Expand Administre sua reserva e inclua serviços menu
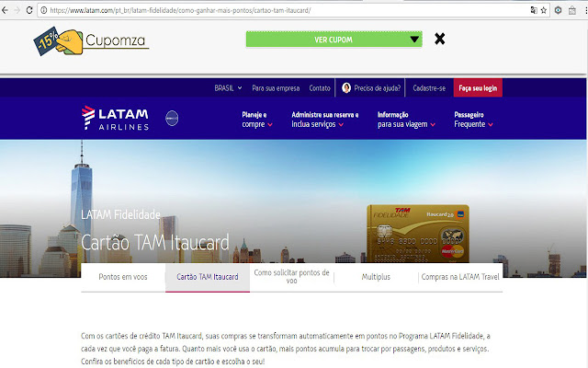 324,120
